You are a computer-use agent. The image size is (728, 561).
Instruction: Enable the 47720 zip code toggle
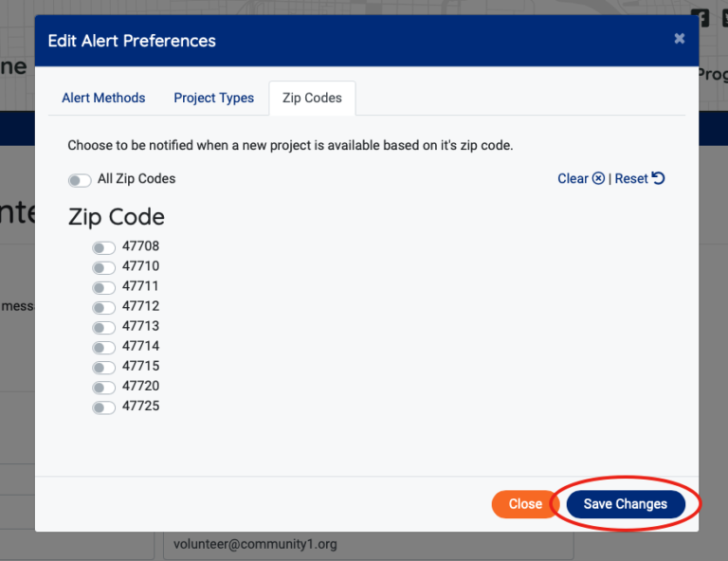pyautogui.click(x=103, y=388)
